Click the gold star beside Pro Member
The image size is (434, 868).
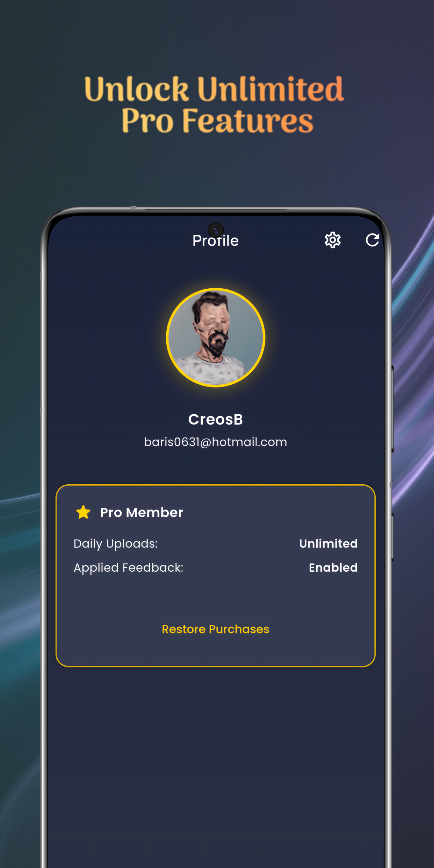tap(83, 513)
